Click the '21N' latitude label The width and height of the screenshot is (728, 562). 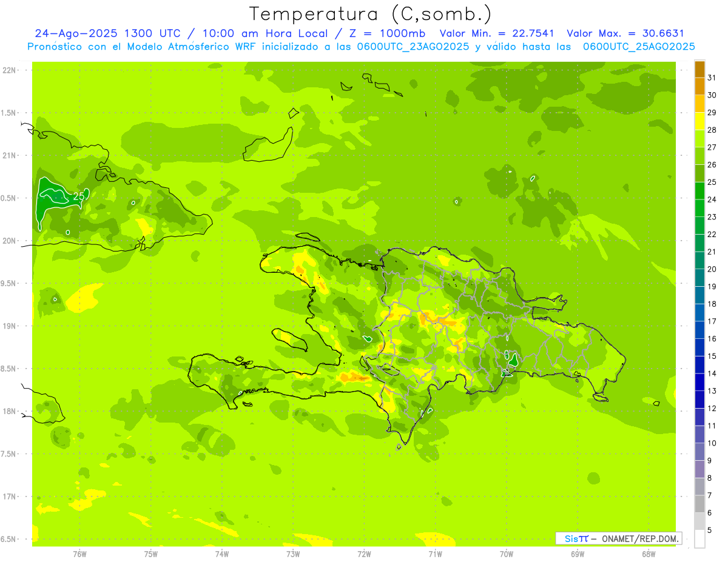click(8, 156)
